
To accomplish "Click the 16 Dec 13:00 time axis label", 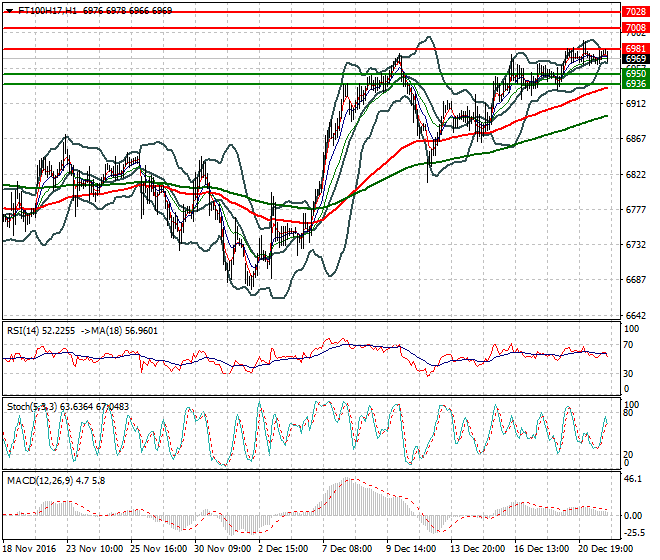I will coord(542,549).
